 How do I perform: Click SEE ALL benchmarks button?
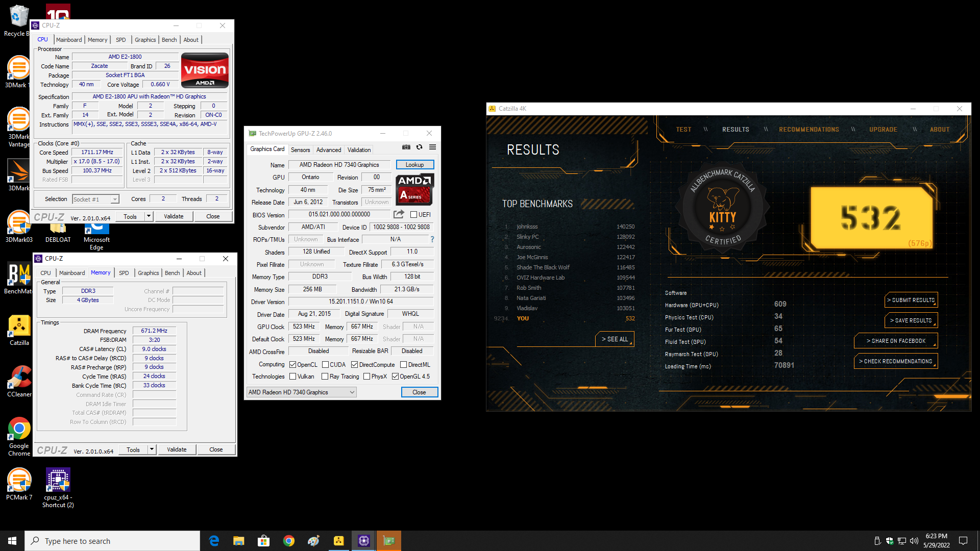click(x=615, y=339)
